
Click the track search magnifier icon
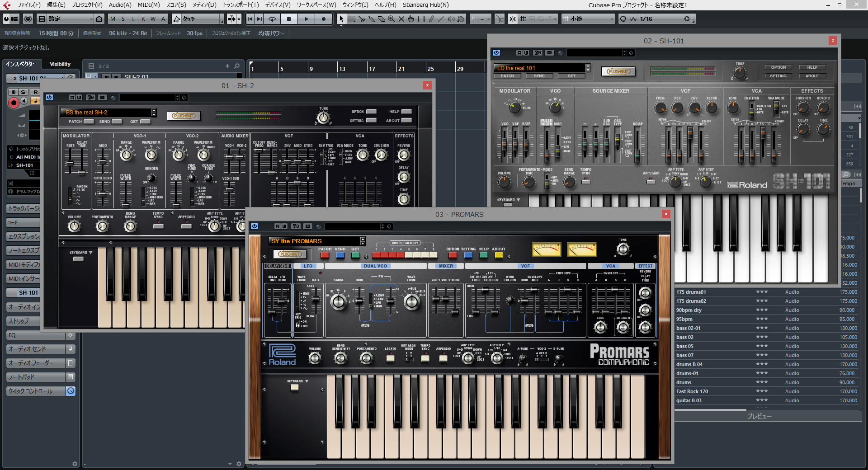tap(237, 66)
